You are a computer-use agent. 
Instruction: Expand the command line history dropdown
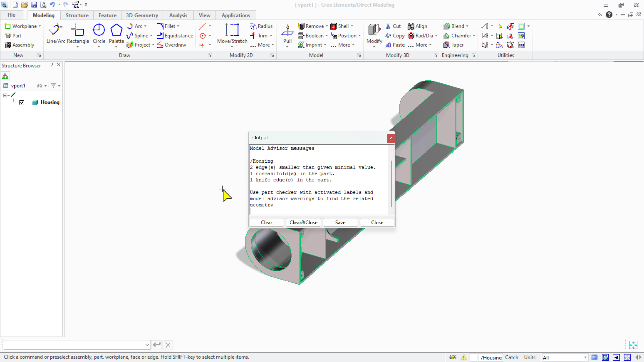tap(147, 345)
